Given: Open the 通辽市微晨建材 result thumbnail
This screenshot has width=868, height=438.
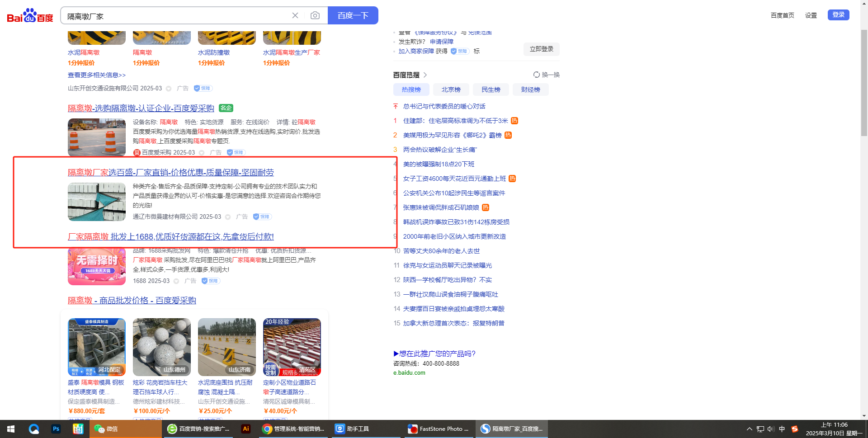Looking at the screenshot, I should [97, 202].
